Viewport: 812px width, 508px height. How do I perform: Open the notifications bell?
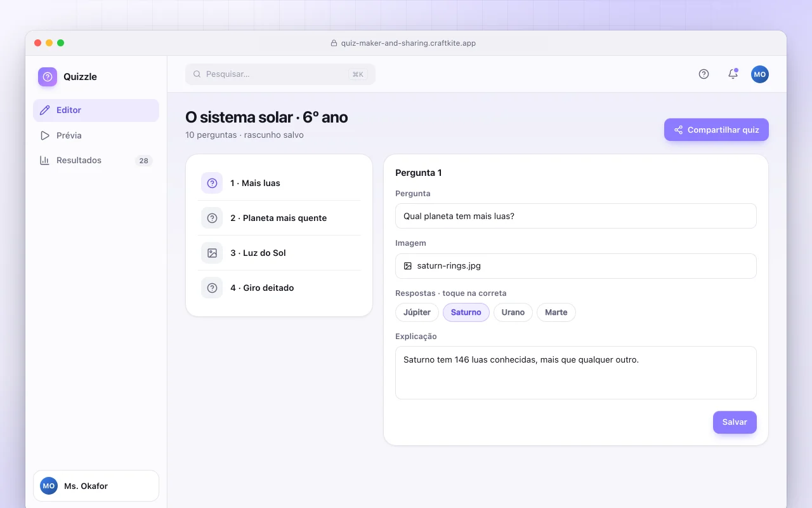[733, 74]
